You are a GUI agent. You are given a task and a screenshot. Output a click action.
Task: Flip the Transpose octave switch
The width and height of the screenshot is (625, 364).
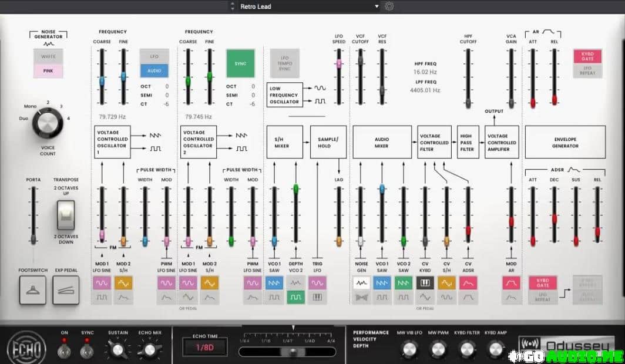(x=66, y=215)
